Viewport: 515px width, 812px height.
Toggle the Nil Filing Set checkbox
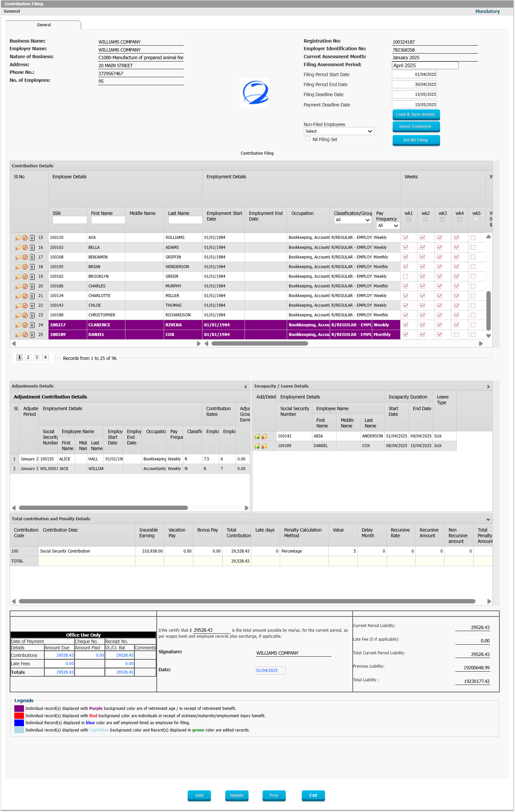(x=308, y=139)
